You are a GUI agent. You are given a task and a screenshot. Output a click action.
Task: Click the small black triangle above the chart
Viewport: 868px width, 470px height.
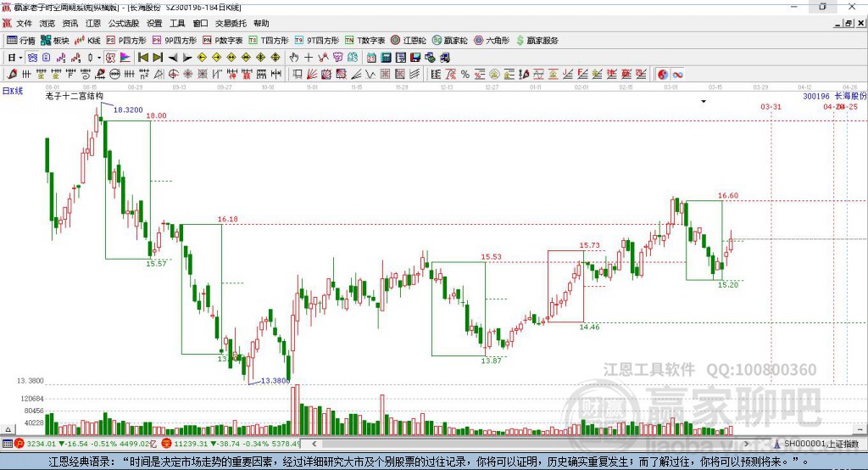click(x=704, y=102)
